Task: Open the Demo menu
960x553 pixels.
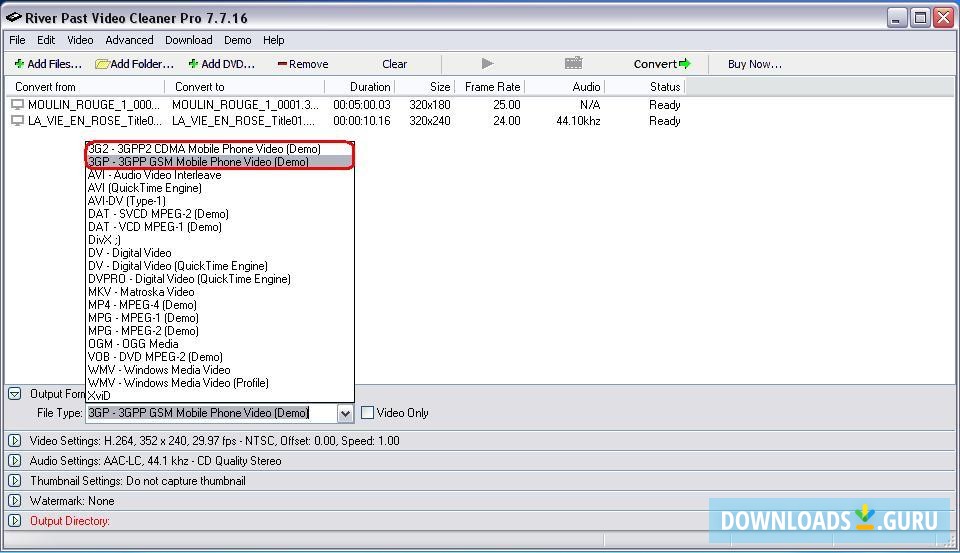Action: coord(238,40)
